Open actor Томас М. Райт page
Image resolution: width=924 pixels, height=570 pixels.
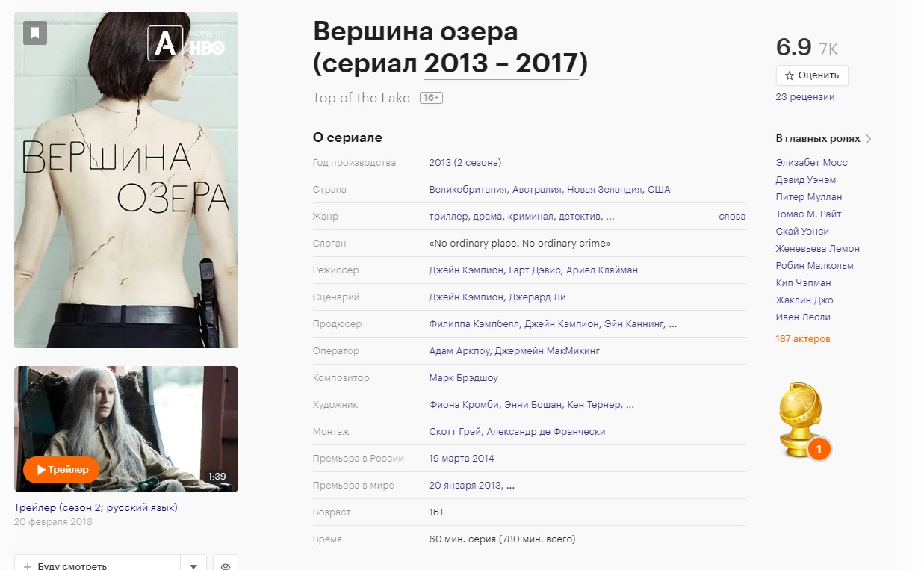click(809, 214)
